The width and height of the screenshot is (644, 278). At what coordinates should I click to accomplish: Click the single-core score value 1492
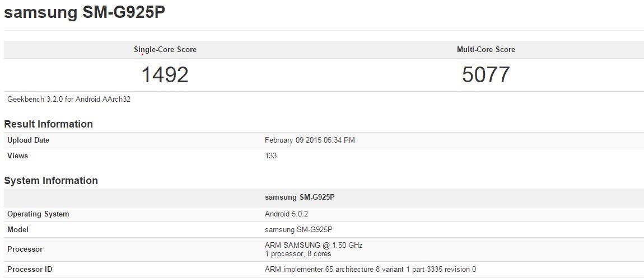point(165,74)
